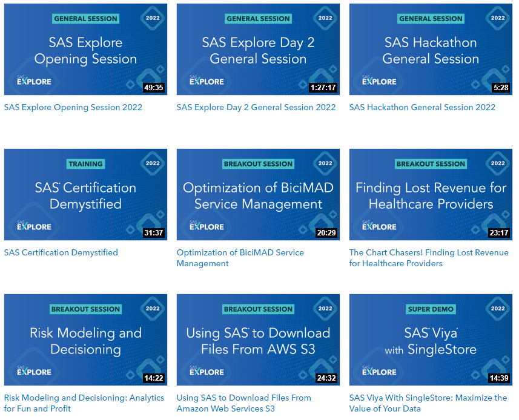Open the SAS Explore Opening Session thumbnail
Screen dimensions: 519x420
85,50
